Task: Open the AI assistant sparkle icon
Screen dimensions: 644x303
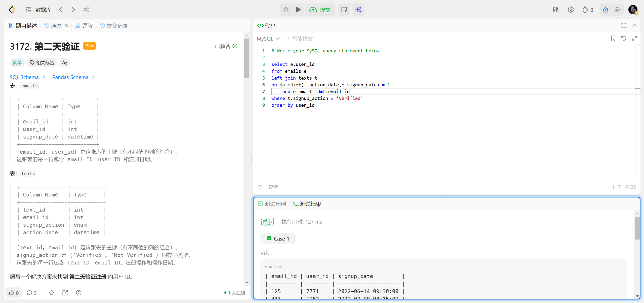Action: (x=358, y=10)
